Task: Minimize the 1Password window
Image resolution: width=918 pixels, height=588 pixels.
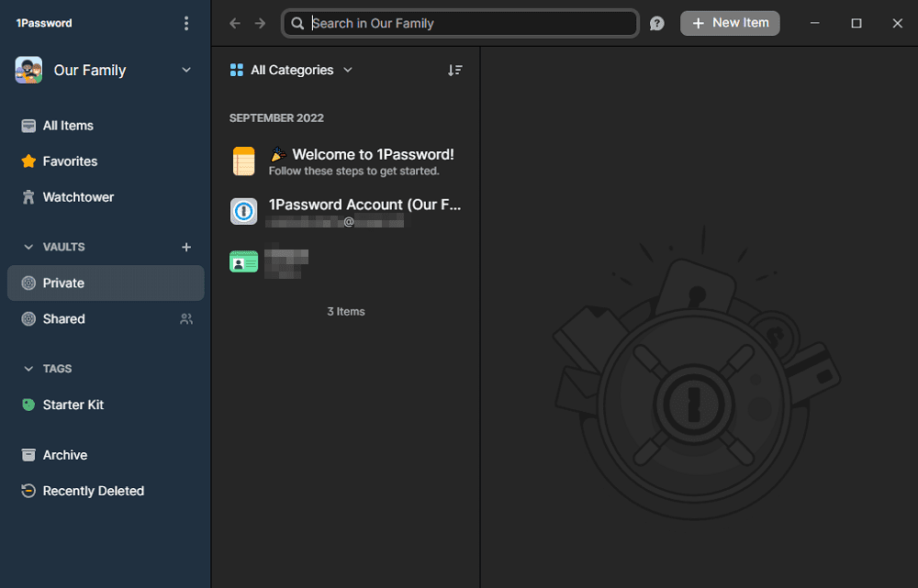Action: pos(814,24)
